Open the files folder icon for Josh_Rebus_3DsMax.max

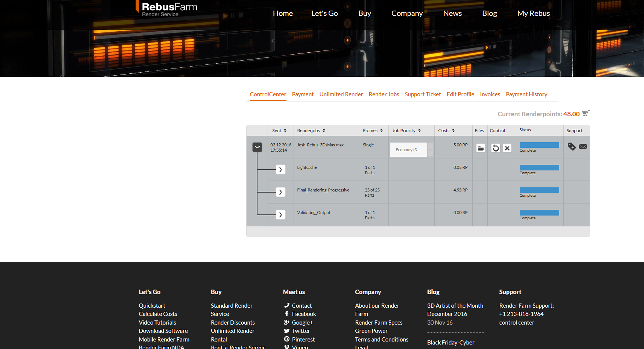481,148
